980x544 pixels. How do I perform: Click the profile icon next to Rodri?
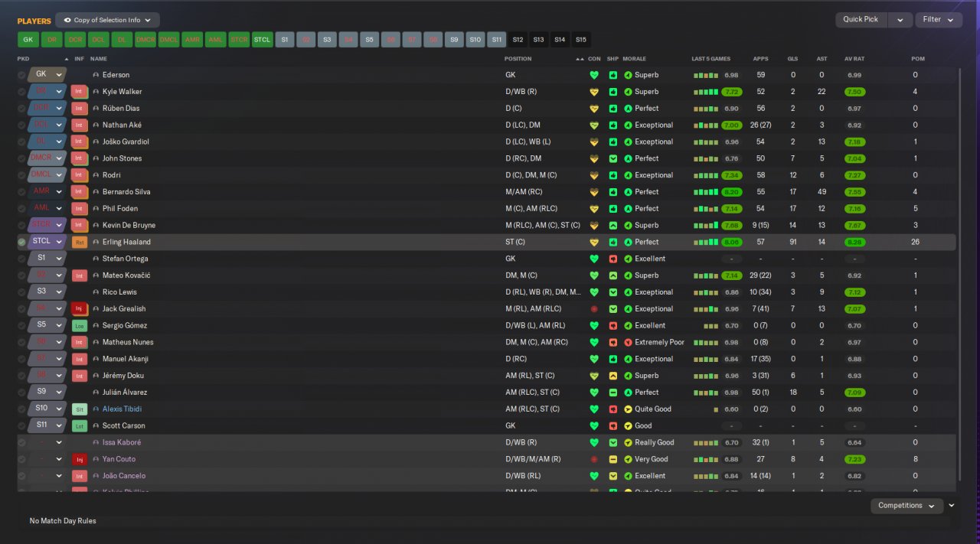(96, 175)
